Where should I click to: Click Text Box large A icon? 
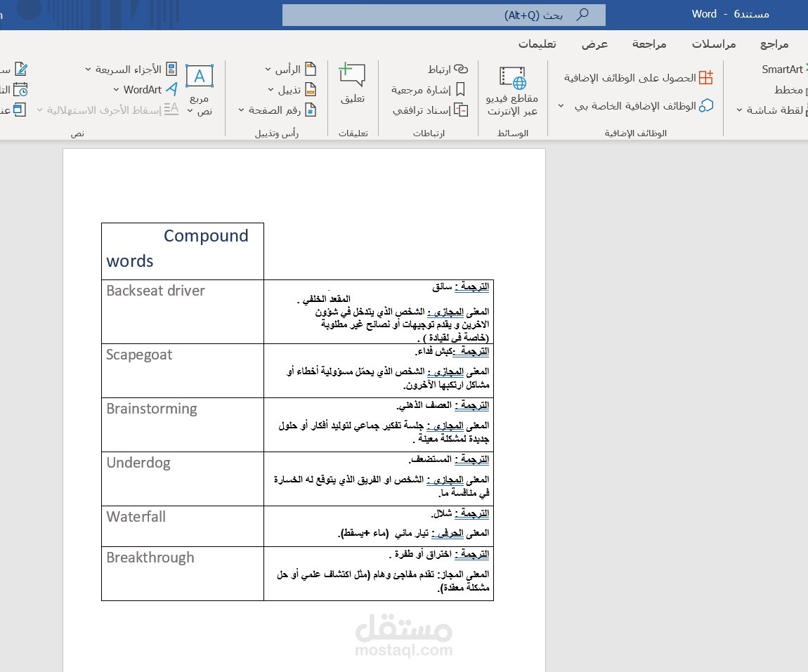200,77
